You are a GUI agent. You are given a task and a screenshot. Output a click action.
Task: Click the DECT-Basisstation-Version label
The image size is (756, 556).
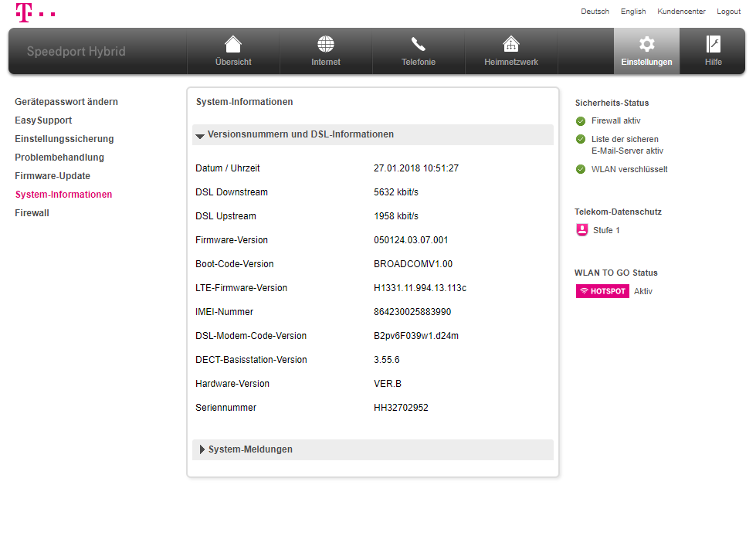tap(251, 360)
